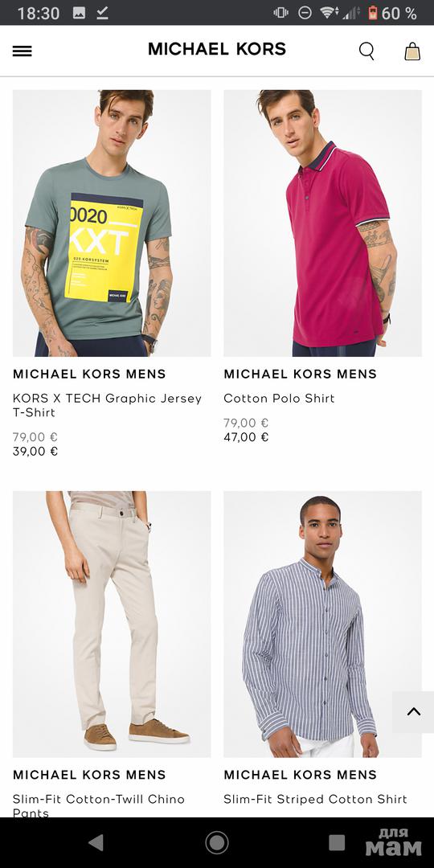Open the pink Cotton Polo Shirt image
Viewport: 434px width, 868px height.
point(323,223)
